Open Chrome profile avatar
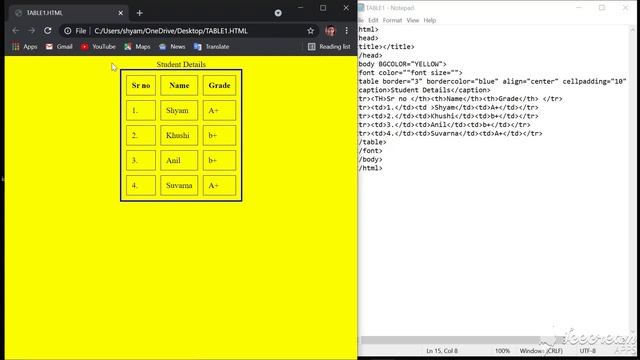Image resolution: width=640 pixels, height=360 pixels. tap(330, 31)
